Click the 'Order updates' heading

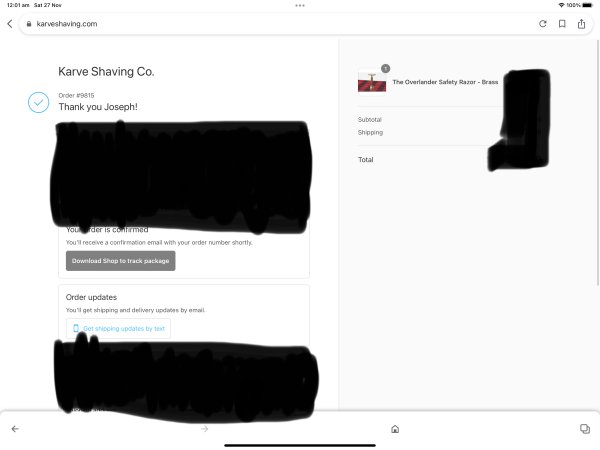91,297
